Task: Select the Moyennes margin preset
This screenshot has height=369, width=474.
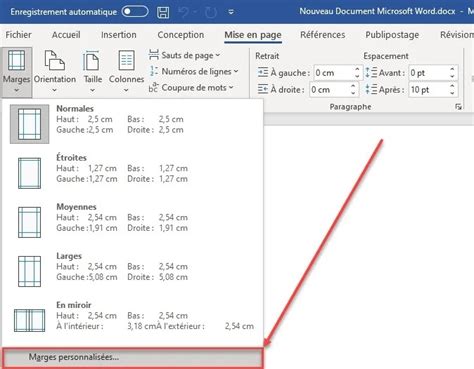Action: 133,222
